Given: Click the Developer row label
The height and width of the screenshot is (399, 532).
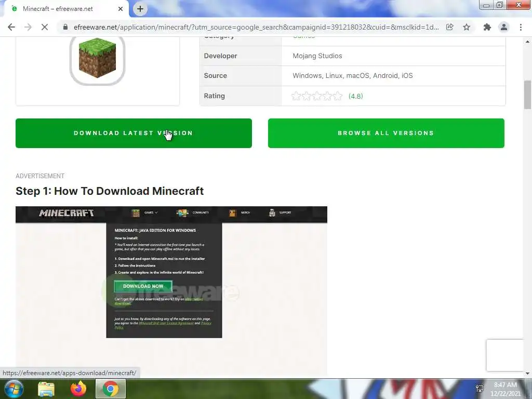Looking at the screenshot, I should pyautogui.click(x=220, y=56).
